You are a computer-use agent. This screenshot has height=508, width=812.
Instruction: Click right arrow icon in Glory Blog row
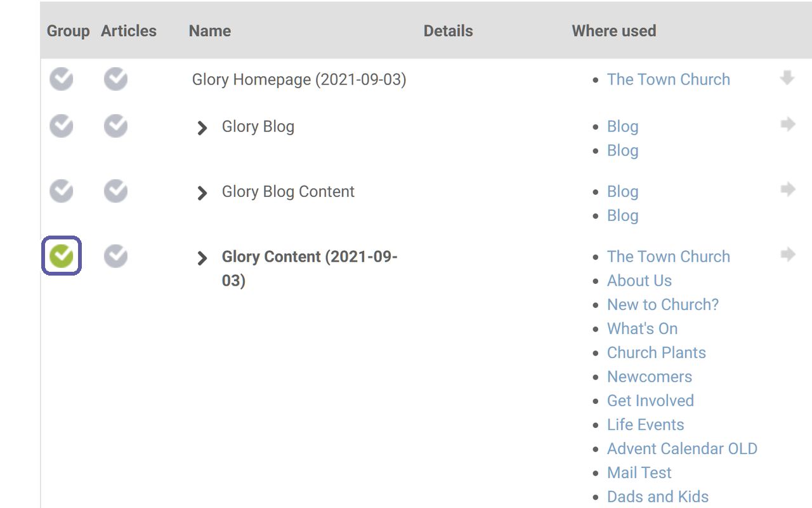[x=788, y=124]
